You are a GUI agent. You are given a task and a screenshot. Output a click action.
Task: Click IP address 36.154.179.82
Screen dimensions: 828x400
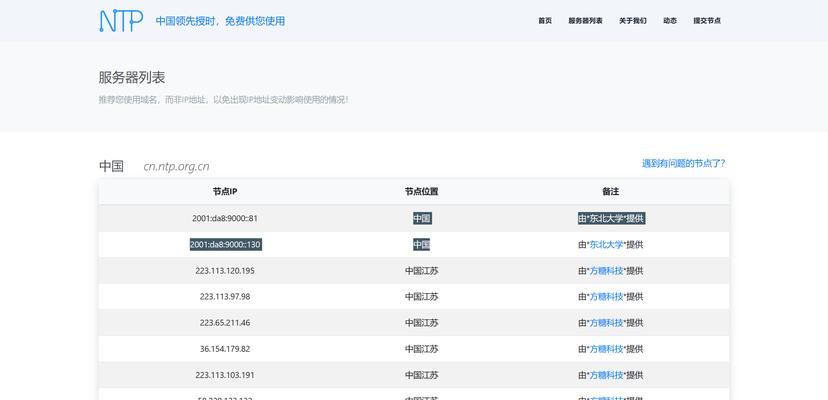[x=225, y=349]
